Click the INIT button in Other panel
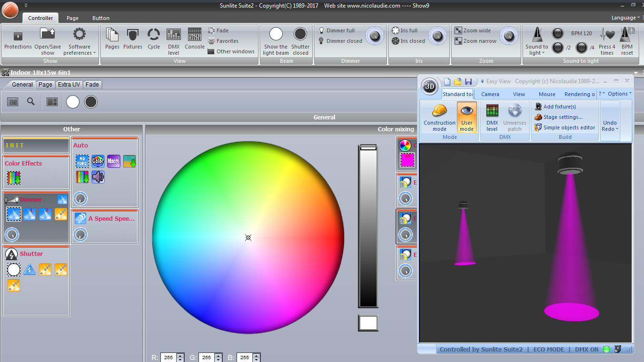Image resolution: width=644 pixels, height=362 pixels. click(x=36, y=145)
